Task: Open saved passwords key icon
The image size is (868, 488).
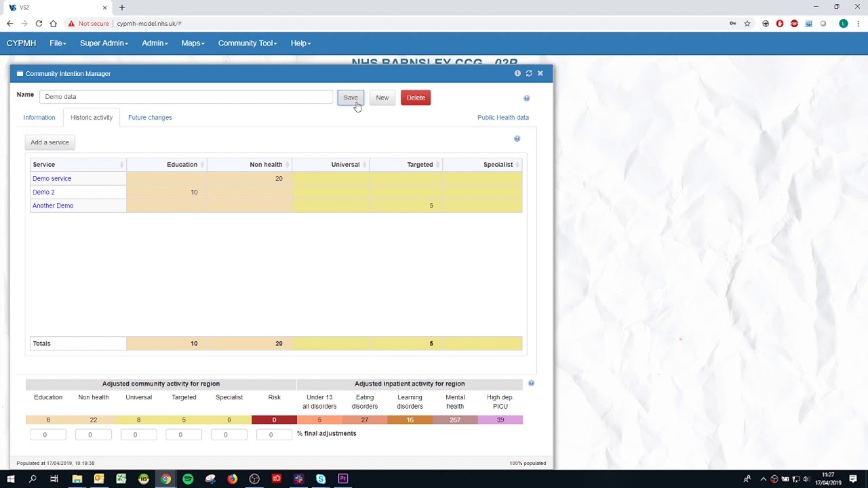Action: coord(732,24)
